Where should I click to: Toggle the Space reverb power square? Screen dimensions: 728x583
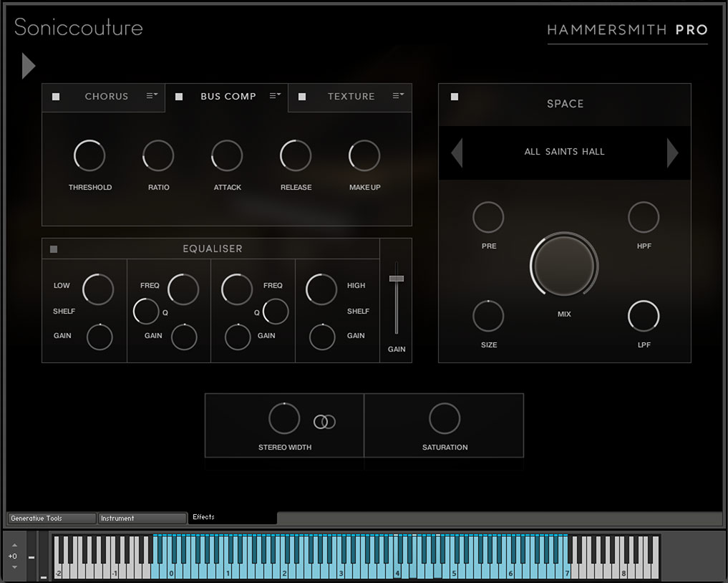pyautogui.click(x=455, y=97)
